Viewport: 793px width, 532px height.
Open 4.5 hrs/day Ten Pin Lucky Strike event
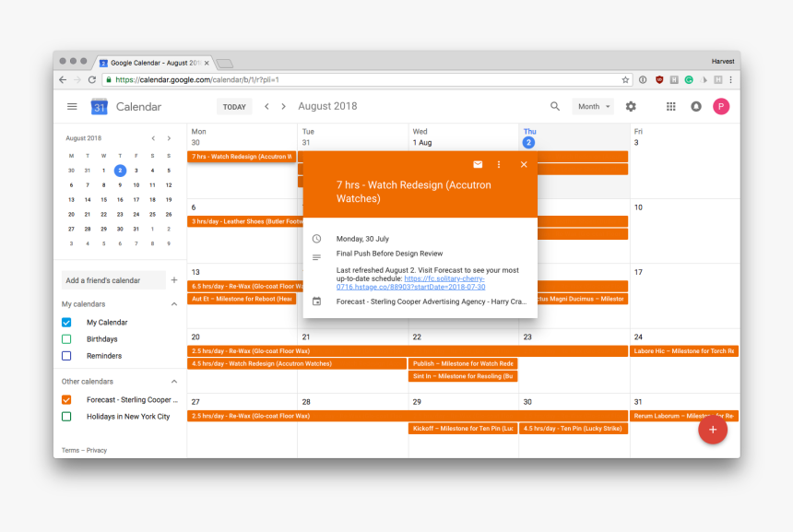pyautogui.click(x=574, y=428)
